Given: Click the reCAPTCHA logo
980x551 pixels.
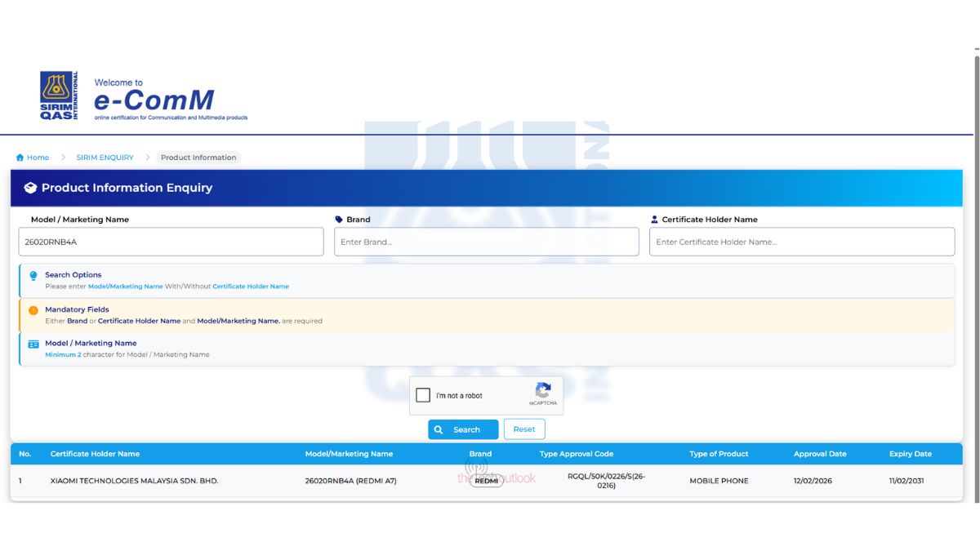Looking at the screenshot, I should 543,391.
